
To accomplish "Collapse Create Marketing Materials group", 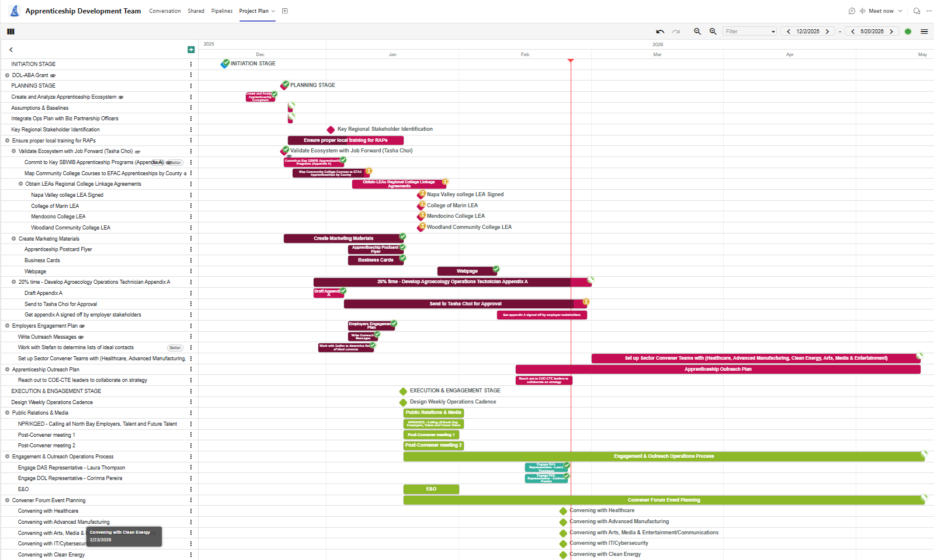I will [13, 238].
